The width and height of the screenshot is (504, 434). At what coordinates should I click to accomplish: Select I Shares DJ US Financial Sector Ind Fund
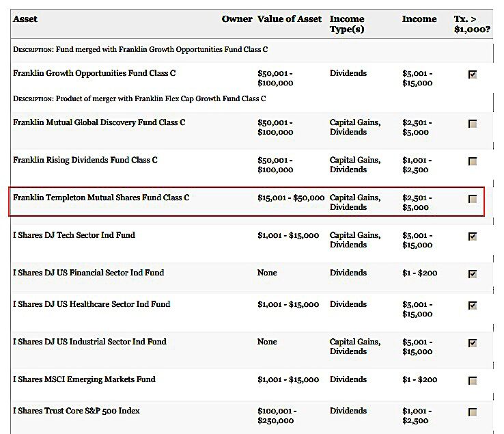(x=88, y=273)
